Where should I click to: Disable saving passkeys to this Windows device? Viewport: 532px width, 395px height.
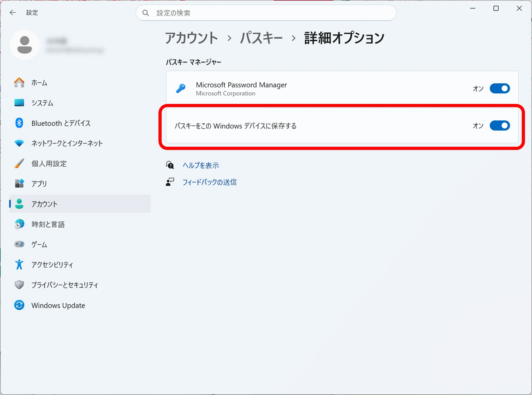pyautogui.click(x=500, y=126)
